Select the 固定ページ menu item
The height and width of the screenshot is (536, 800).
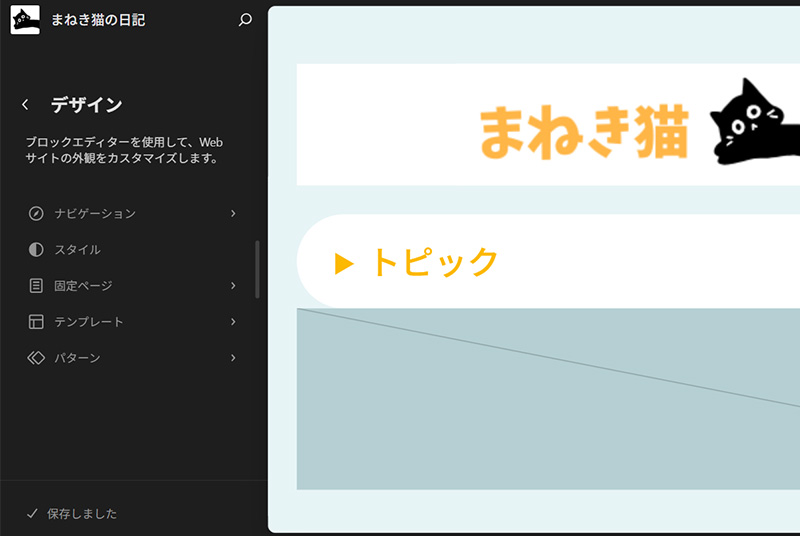[x=83, y=286]
